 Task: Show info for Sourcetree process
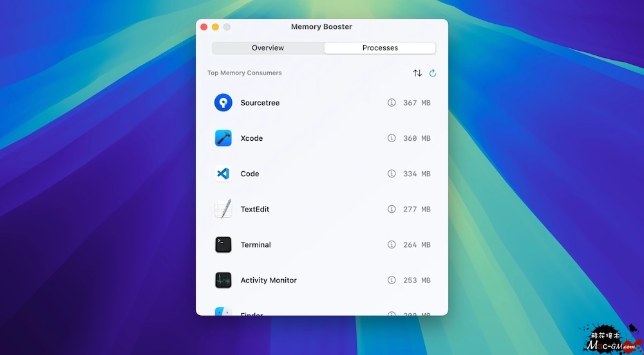(392, 103)
